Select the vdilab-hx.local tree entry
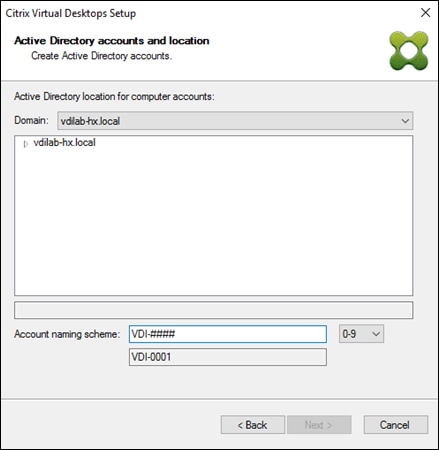The image size is (439, 450). 64,143
